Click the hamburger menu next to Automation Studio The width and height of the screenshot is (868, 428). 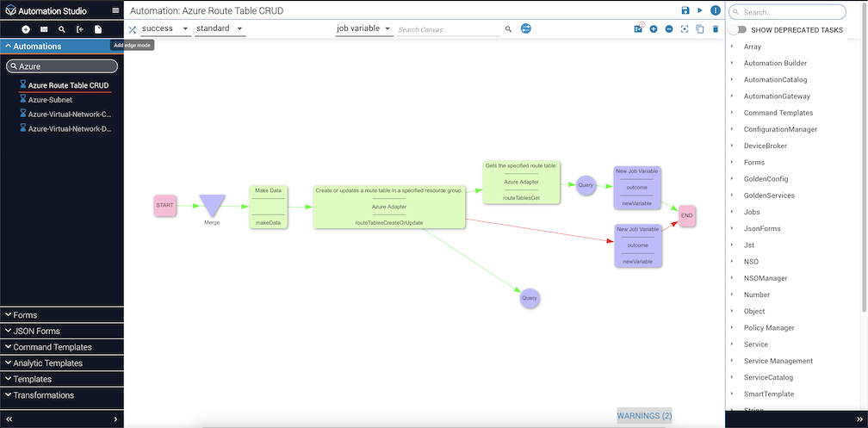point(115,10)
